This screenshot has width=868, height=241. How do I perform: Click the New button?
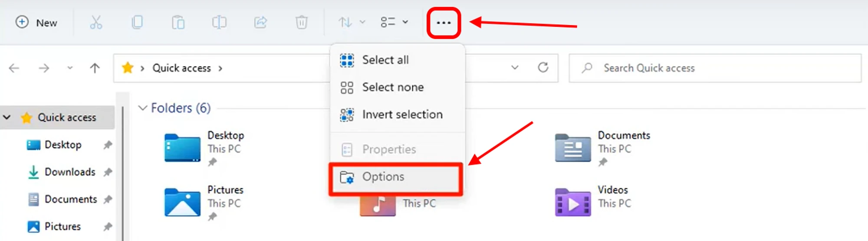[x=36, y=23]
